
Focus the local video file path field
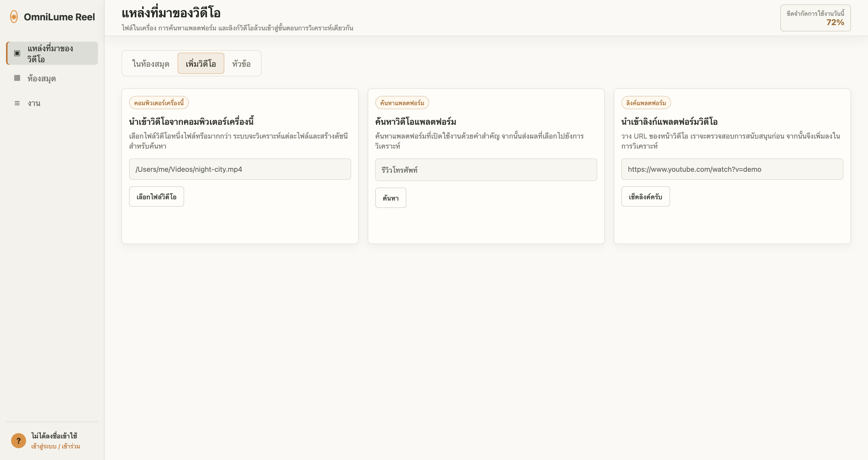pyautogui.click(x=240, y=169)
